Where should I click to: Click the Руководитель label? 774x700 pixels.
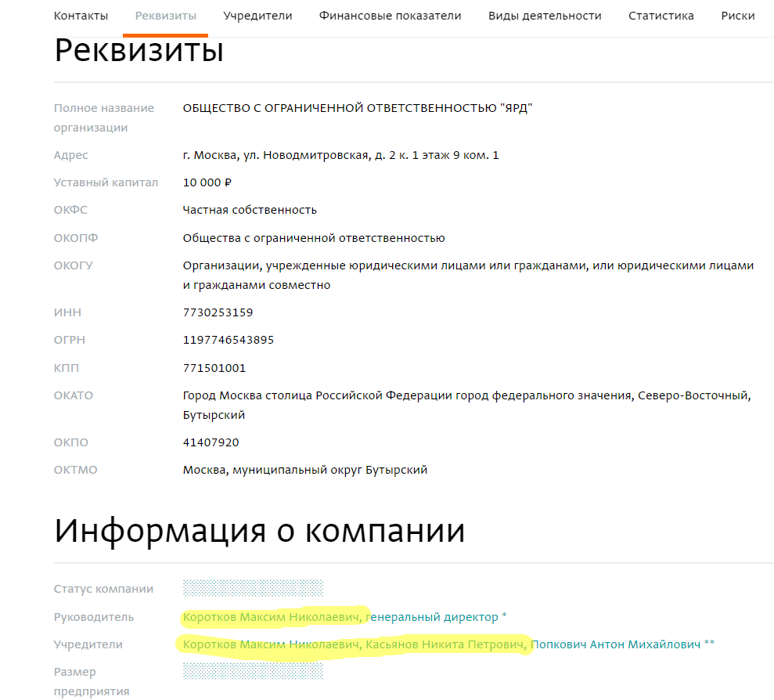(x=94, y=617)
